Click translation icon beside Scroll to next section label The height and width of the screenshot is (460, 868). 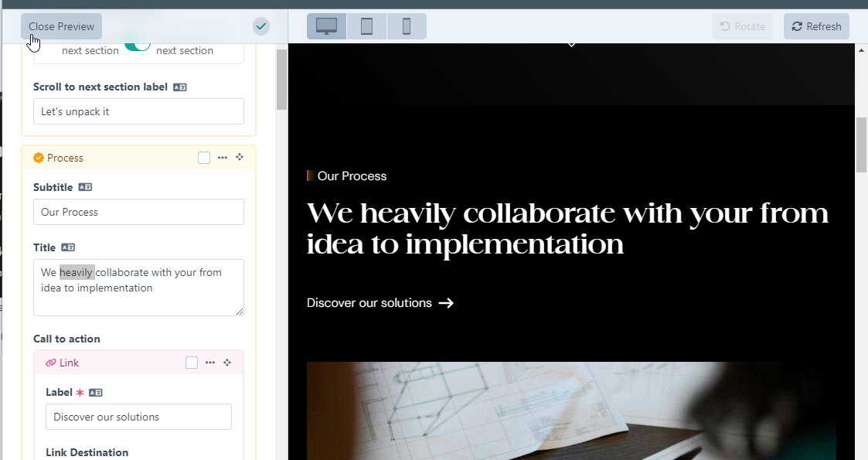[179, 87]
